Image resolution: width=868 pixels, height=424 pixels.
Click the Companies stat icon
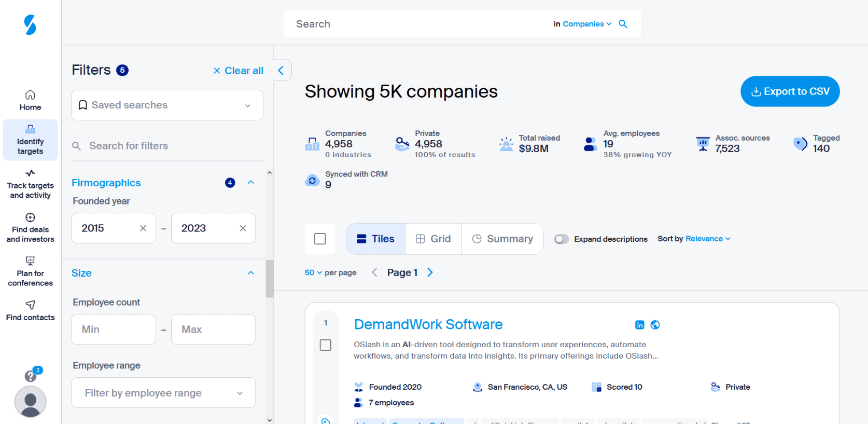coord(312,144)
